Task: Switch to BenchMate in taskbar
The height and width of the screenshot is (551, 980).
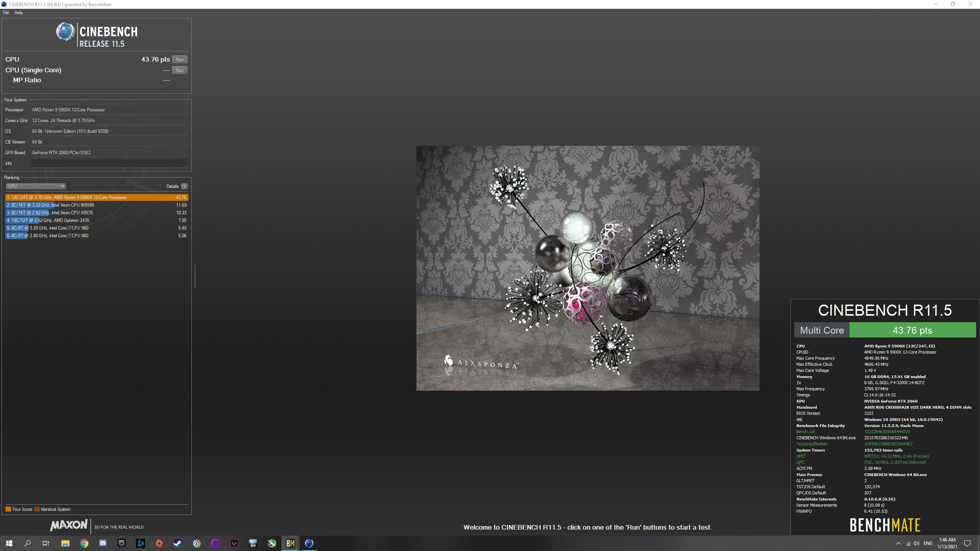Action: (291, 543)
